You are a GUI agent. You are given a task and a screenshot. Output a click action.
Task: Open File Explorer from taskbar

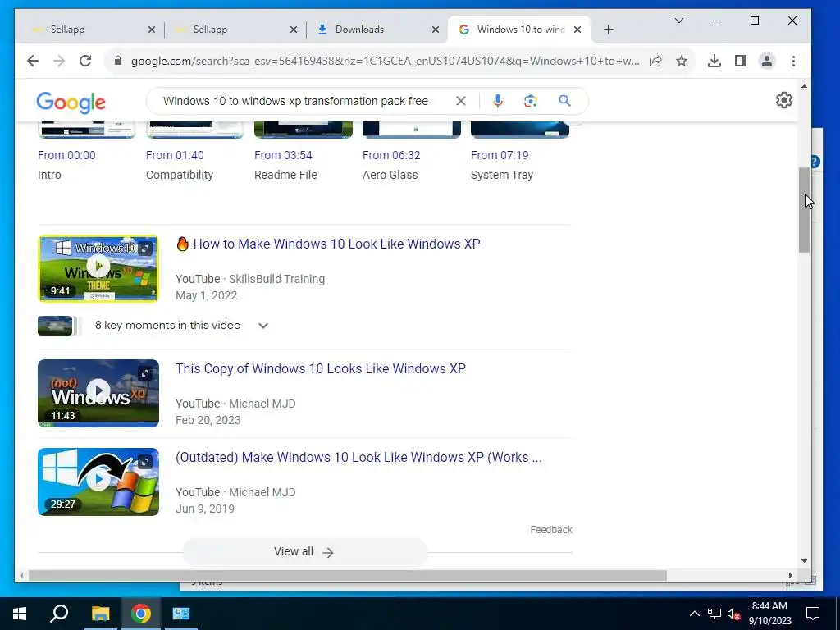click(x=100, y=614)
